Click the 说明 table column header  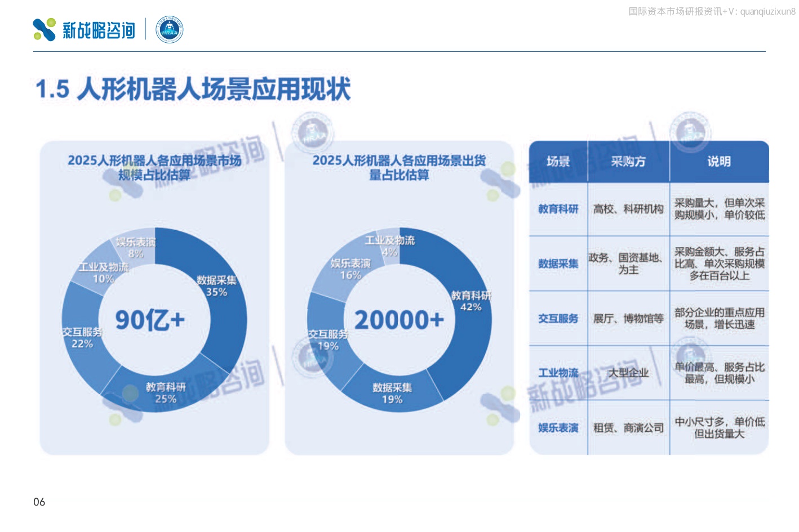point(719,162)
